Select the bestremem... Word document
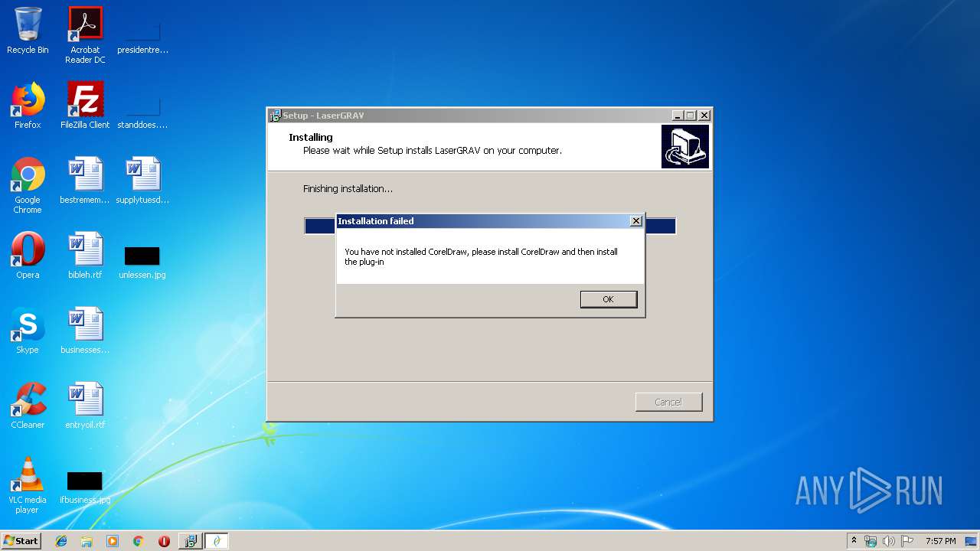980x551 pixels. (x=85, y=181)
